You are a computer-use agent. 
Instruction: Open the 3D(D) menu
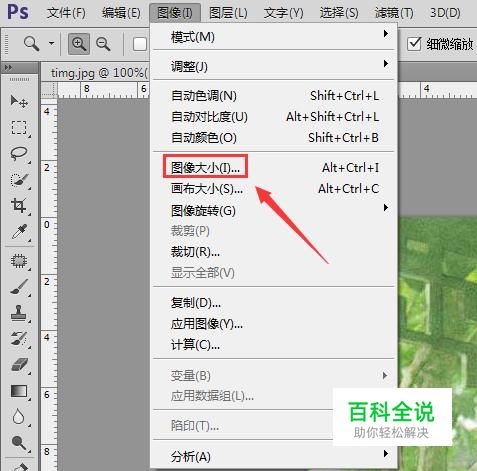coord(445,13)
